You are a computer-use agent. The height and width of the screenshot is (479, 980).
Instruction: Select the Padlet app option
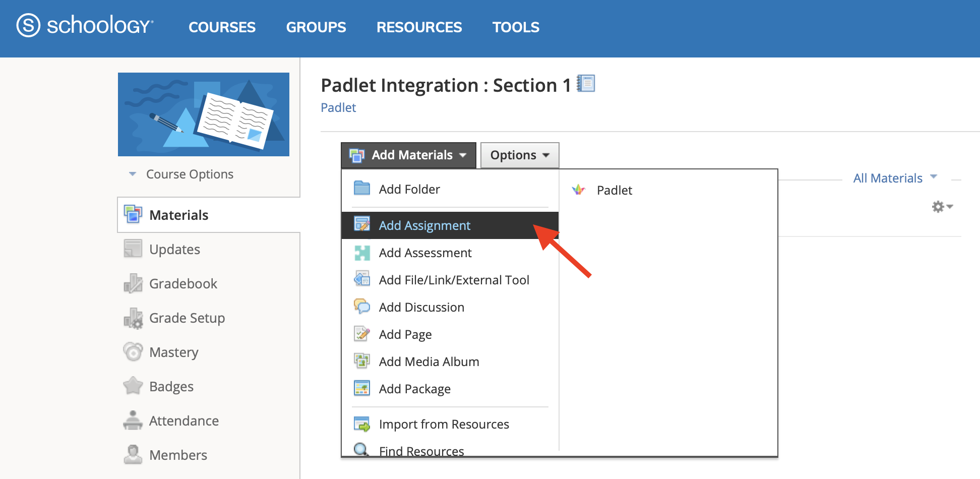click(x=615, y=190)
